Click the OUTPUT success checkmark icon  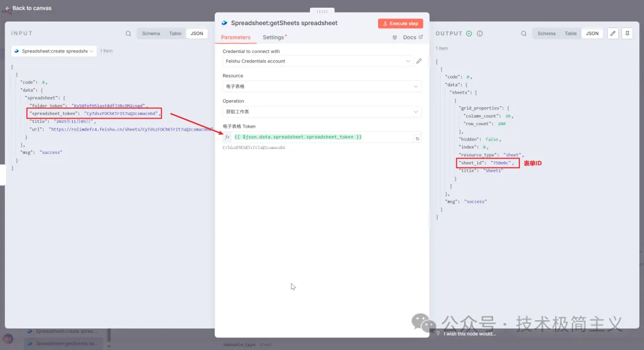[x=469, y=33]
